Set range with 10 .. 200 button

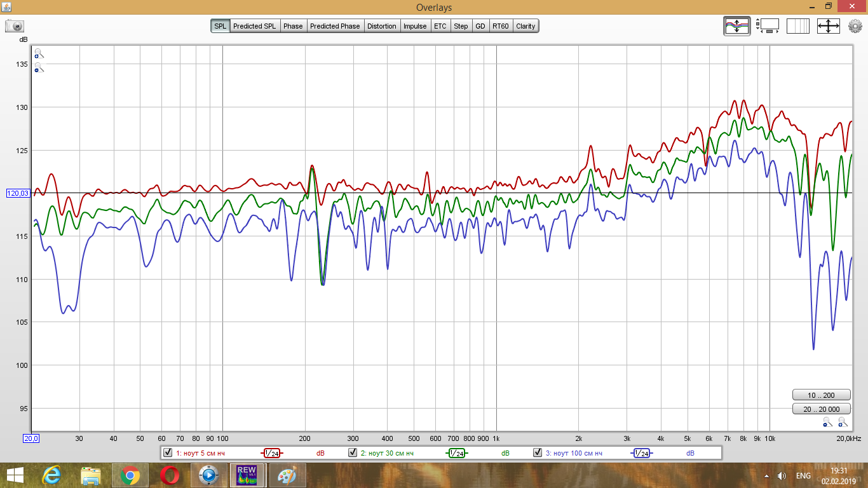point(821,395)
